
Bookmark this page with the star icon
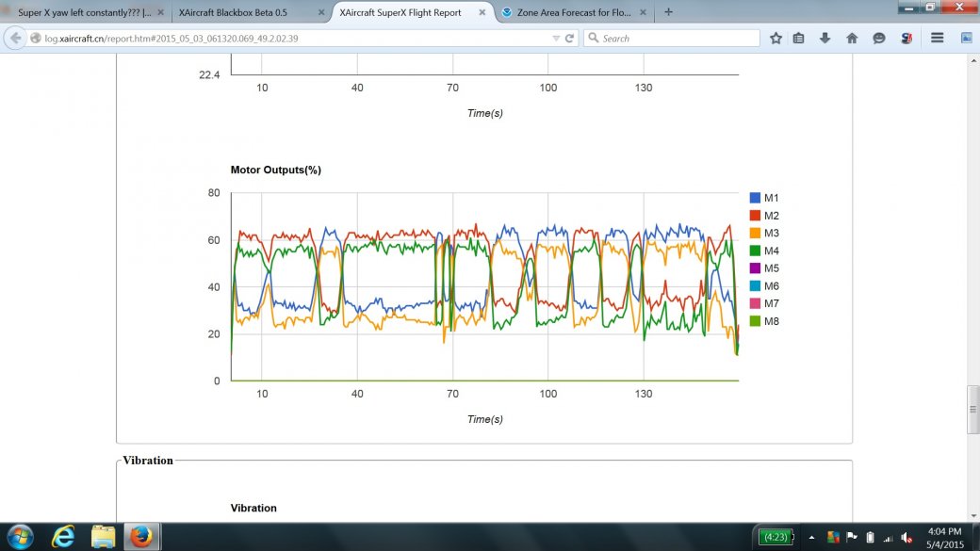776,38
